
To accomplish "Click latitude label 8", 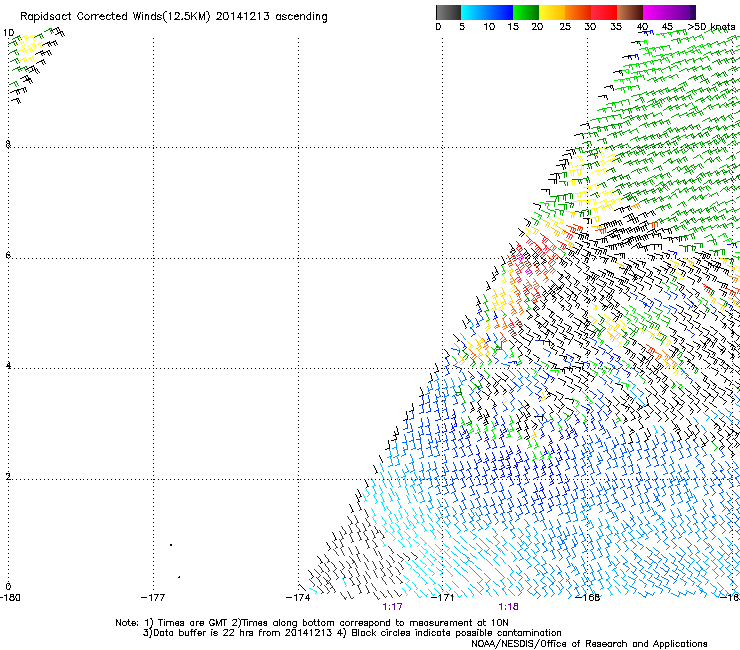I will click(x=8, y=144).
